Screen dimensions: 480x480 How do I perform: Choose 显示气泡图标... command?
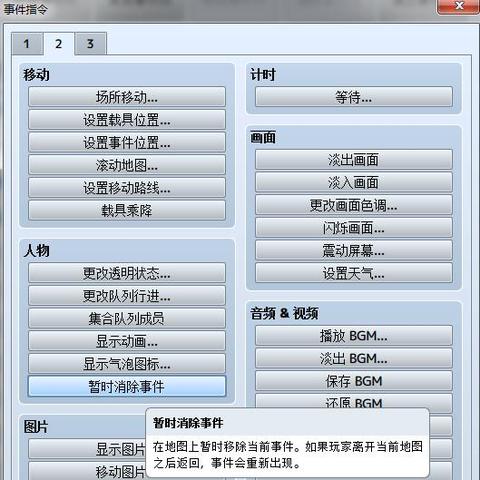pyautogui.click(x=127, y=364)
